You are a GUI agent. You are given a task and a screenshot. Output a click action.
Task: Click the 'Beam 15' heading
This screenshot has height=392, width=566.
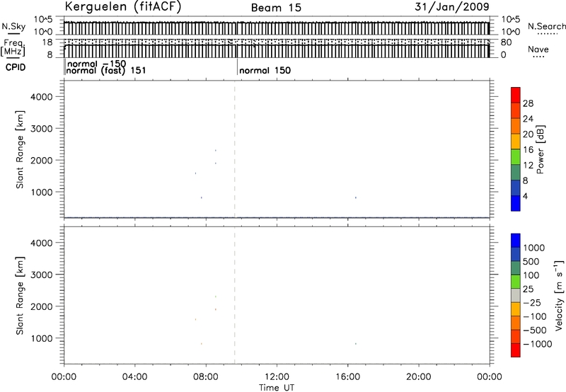pos(276,8)
